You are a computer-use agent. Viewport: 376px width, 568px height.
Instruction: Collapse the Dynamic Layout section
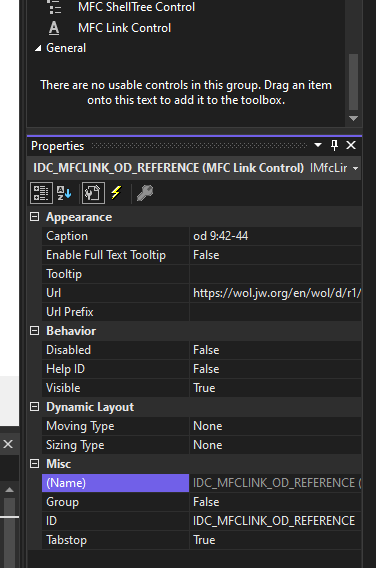(x=34, y=406)
